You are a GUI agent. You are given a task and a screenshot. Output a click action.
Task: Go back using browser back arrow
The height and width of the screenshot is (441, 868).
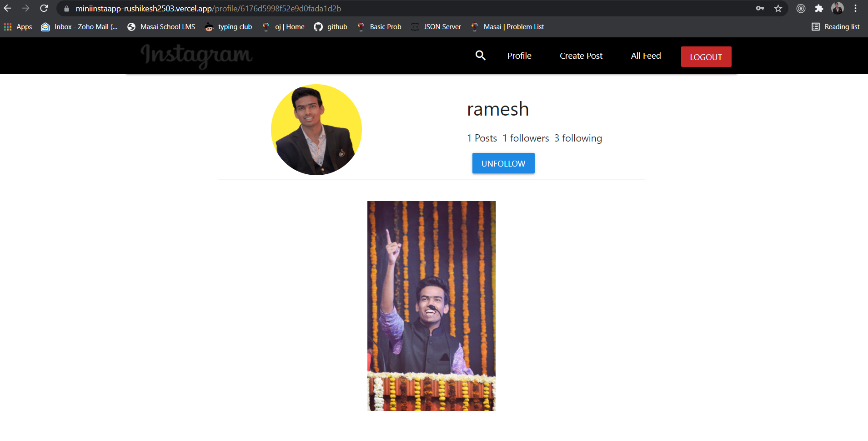coord(8,8)
